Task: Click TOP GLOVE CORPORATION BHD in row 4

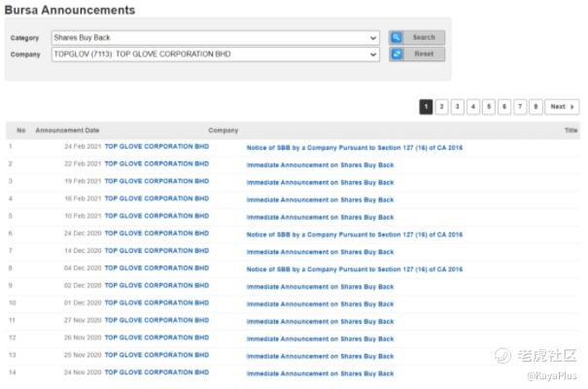Action: tap(156, 198)
